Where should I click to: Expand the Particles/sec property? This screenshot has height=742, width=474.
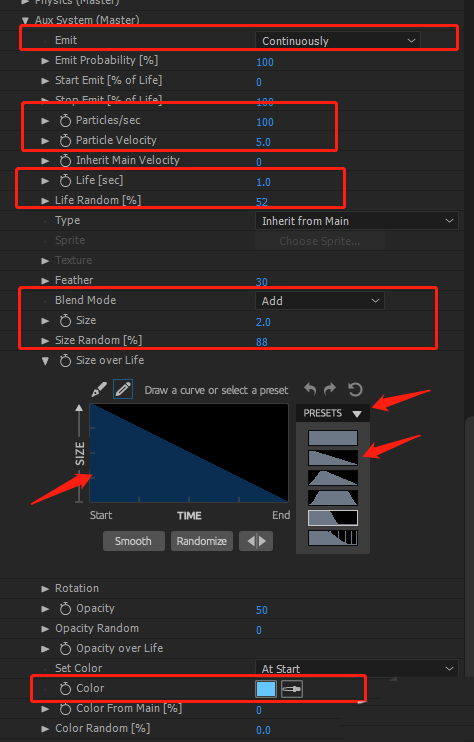45,121
